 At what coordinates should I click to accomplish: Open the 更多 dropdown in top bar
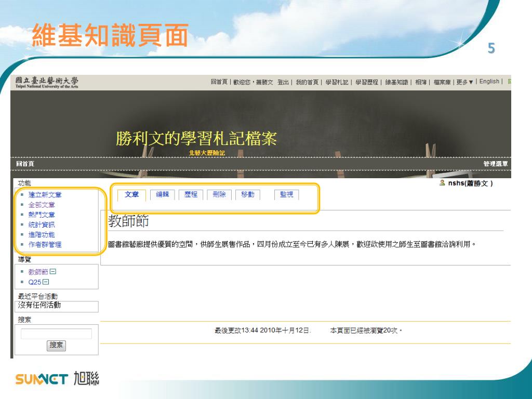pyautogui.click(x=464, y=82)
